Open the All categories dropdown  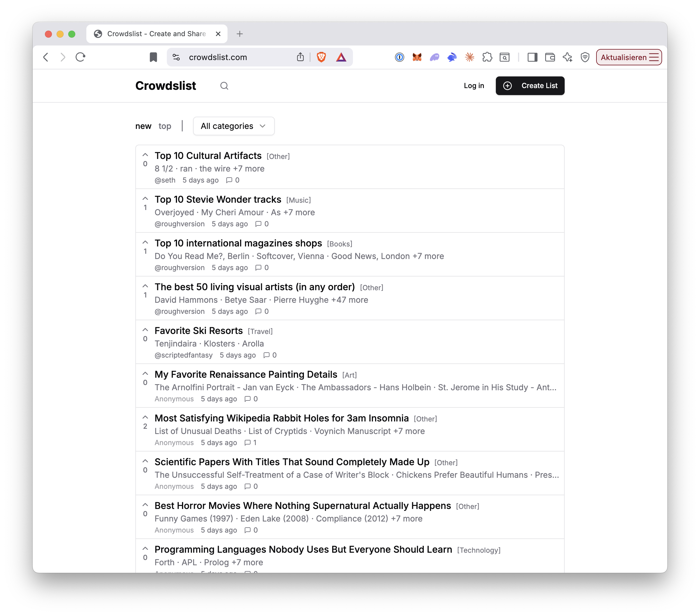pyautogui.click(x=234, y=126)
